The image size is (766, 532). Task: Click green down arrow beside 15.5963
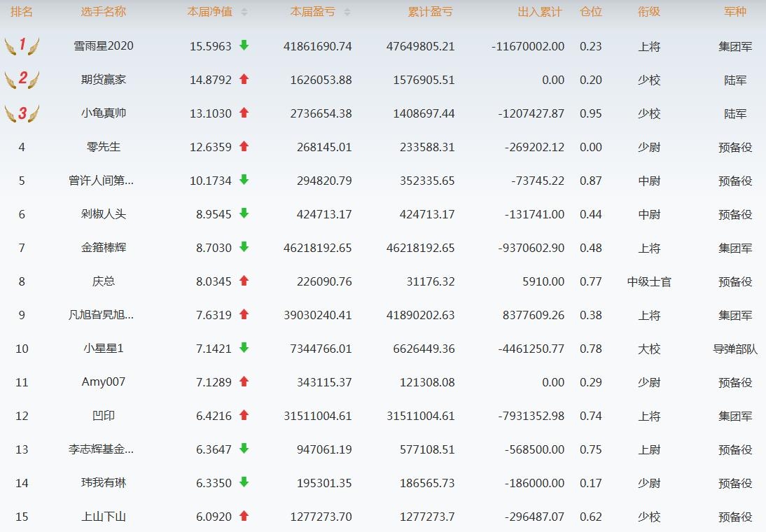click(244, 45)
